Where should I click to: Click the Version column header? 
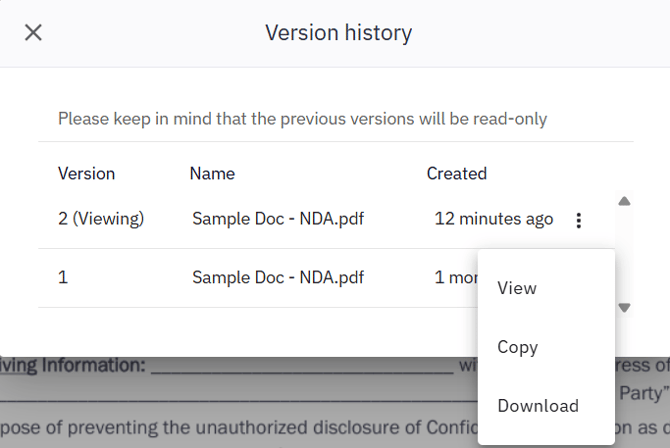point(86,173)
